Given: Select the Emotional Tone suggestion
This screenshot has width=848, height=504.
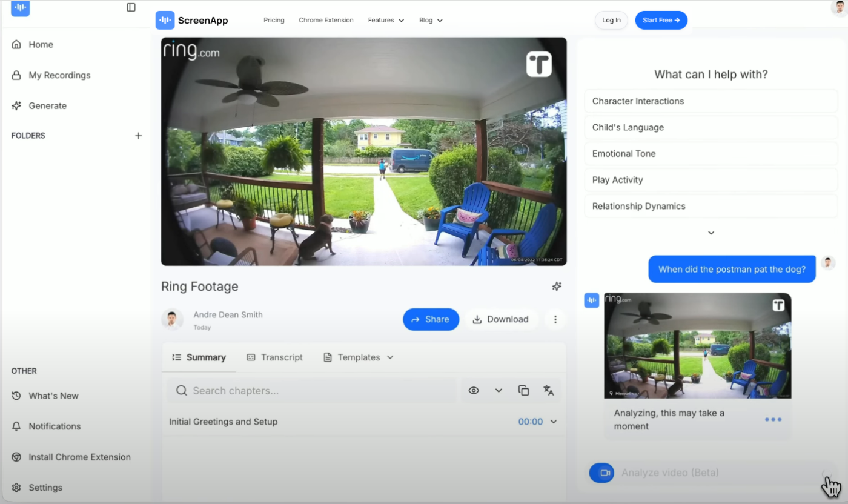Looking at the screenshot, I should click(711, 153).
